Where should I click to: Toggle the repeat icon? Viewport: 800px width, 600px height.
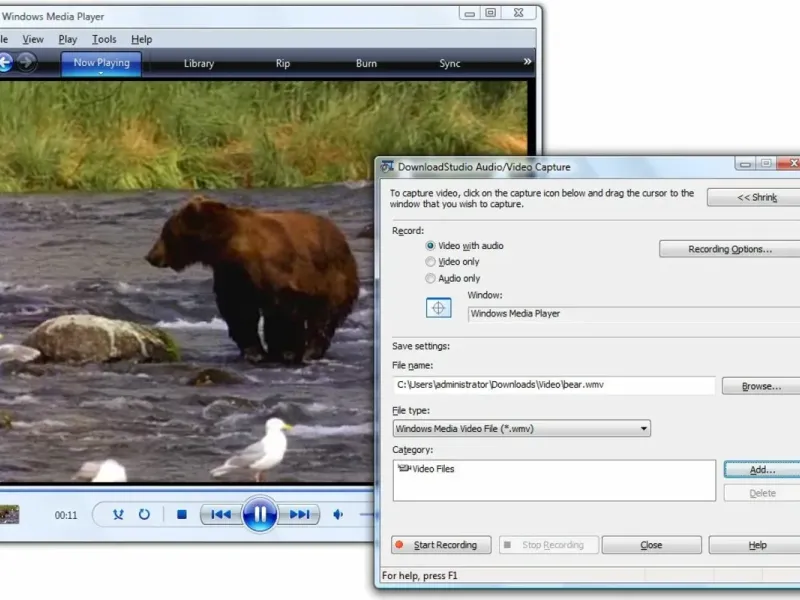tap(144, 514)
